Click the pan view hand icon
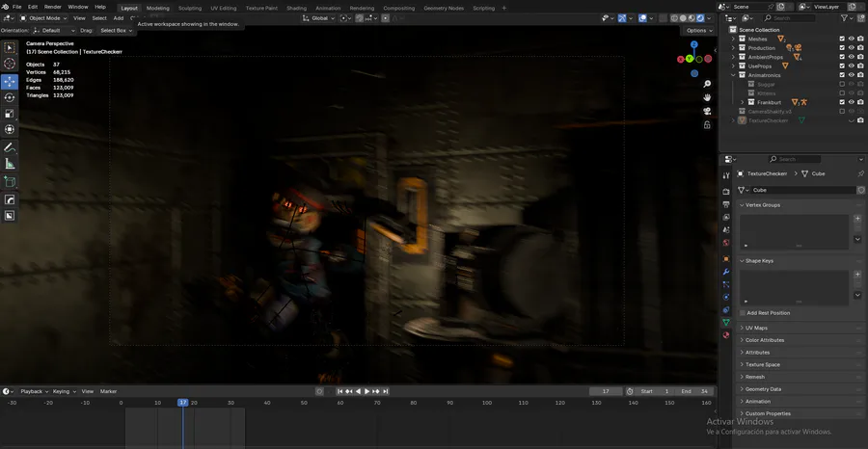Screen dimensions: 868x449 tap(707, 97)
